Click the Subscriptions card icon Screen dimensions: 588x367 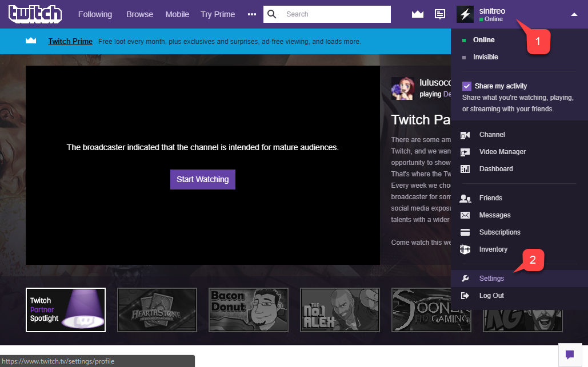[465, 232]
